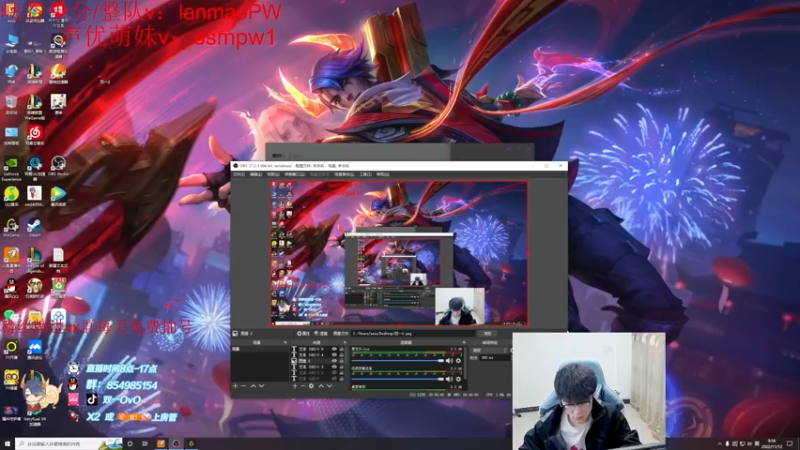
Task: Mute the second mixer audio channel
Action: (449, 379)
